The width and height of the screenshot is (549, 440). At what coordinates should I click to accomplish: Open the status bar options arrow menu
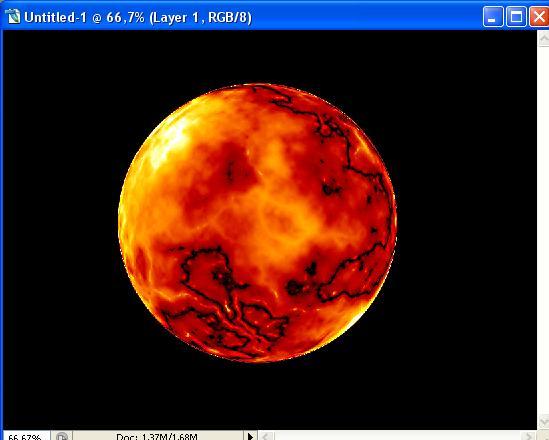(250, 436)
